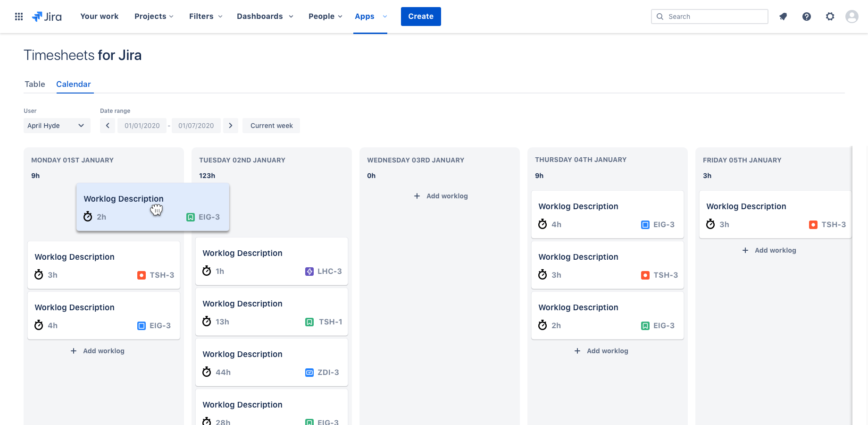The height and width of the screenshot is (425, 868).
Task: Open the LHC-3 issue key
Action: [330, 272]
